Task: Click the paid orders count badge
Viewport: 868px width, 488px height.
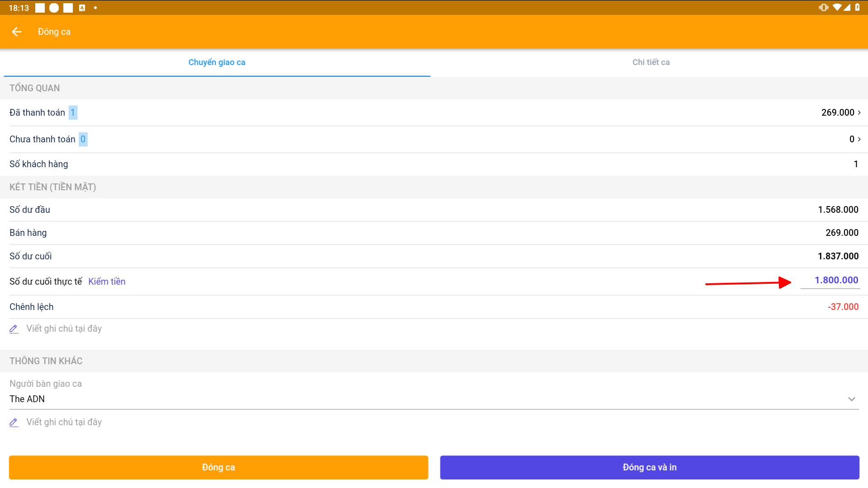Action: 73,113
